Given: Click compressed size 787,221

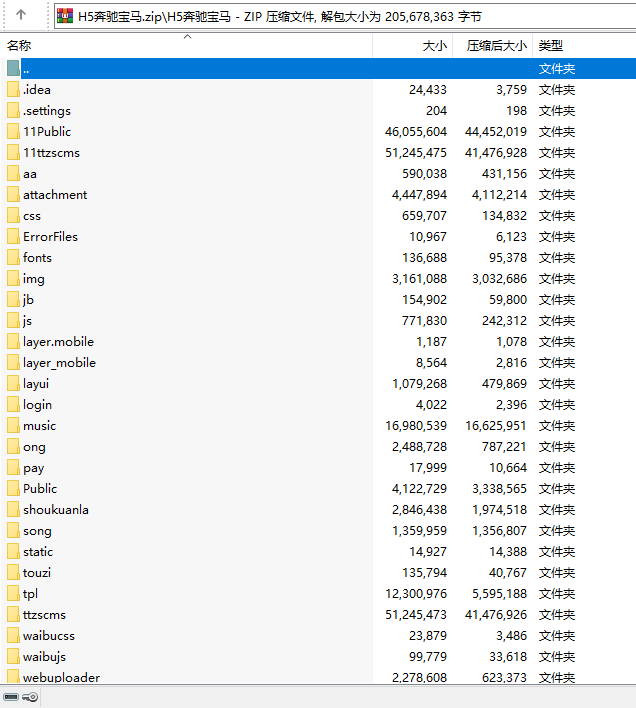Looking at the screenshot, I should pyautogui.click(x=504, y=447).
